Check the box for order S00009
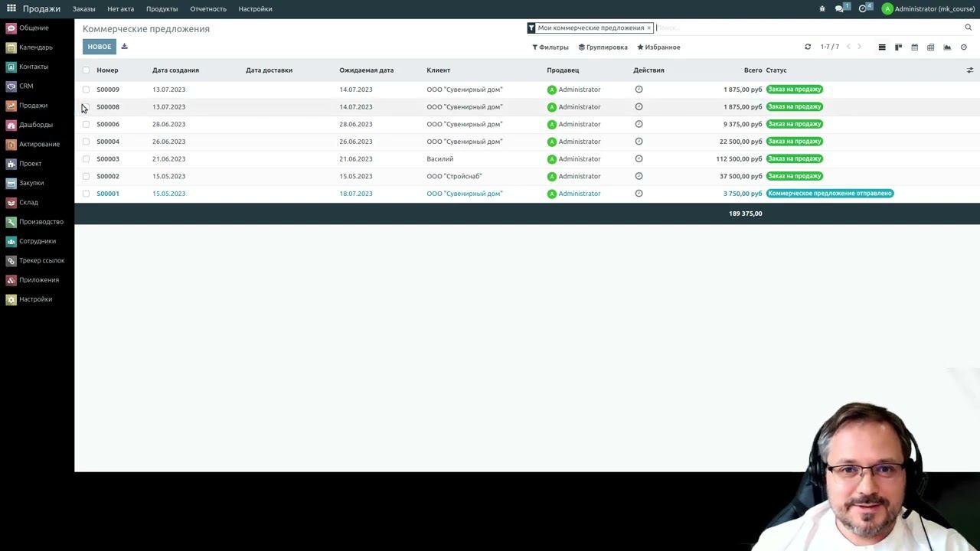980x551 pixels. click(86, 90)
